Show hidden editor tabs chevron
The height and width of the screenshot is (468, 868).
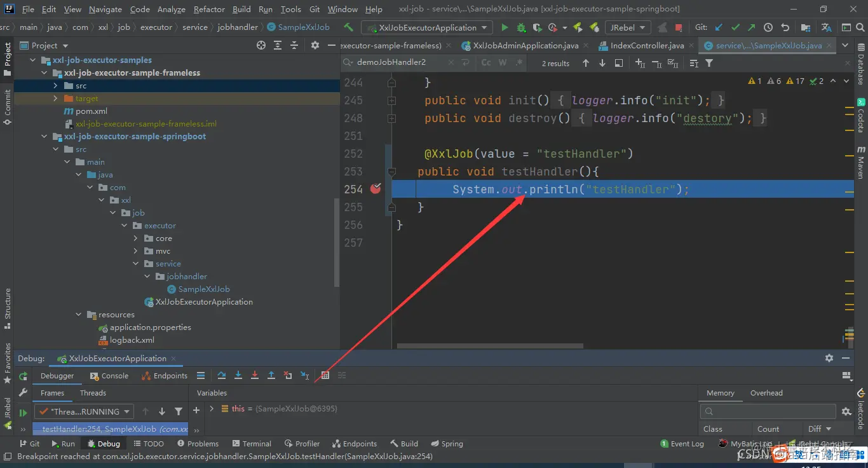[x=845, y=45]
